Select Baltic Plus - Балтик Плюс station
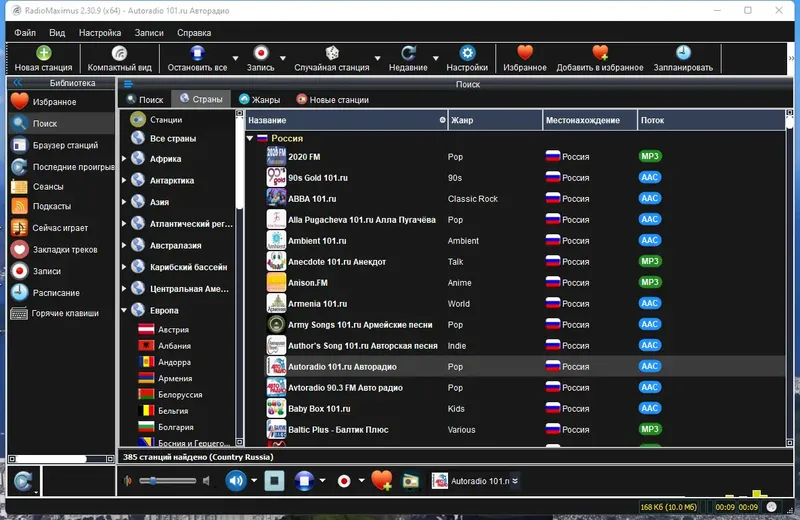Viewport: 800px width, 520px height. coord(515,430)
